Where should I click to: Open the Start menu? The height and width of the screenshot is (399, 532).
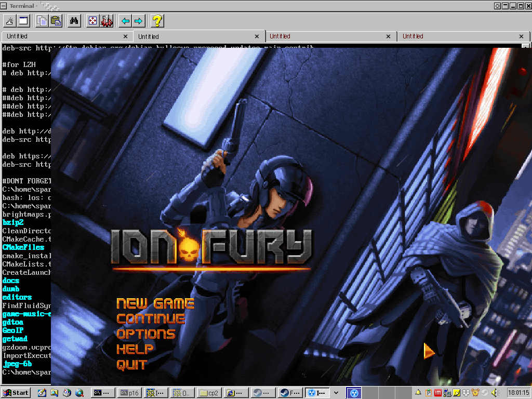pyautogui.click(x=16, y=393)
